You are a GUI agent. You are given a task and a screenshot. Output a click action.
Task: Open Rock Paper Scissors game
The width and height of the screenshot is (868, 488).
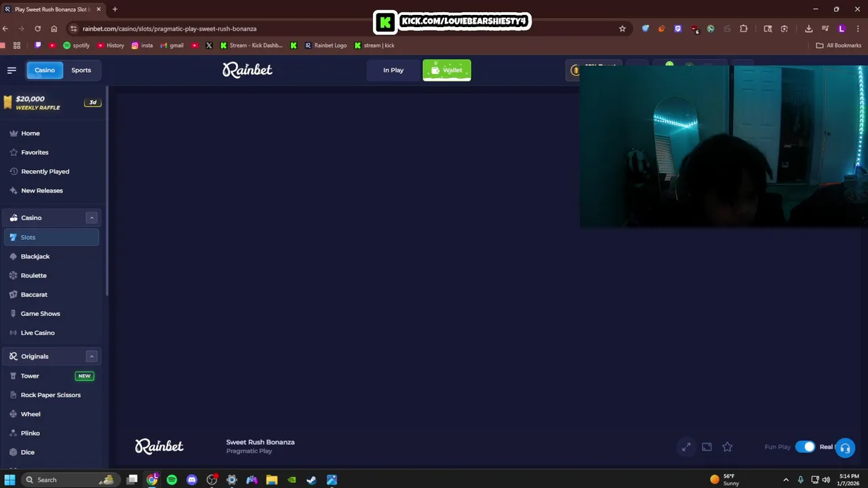(x=52, y=395)
